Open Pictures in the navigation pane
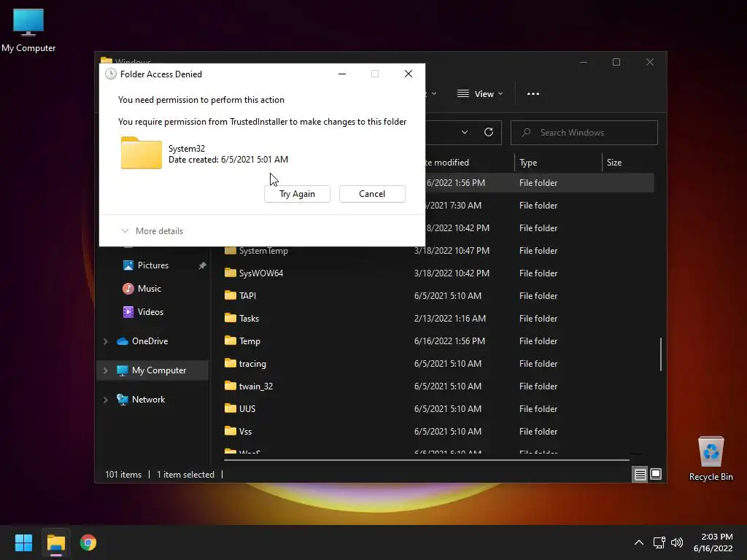This screenshot has width=747, height=560. point(153,265)
